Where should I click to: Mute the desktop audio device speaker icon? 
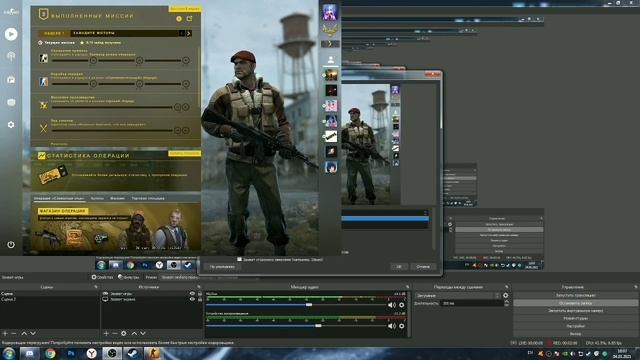(x=392, y=326)
